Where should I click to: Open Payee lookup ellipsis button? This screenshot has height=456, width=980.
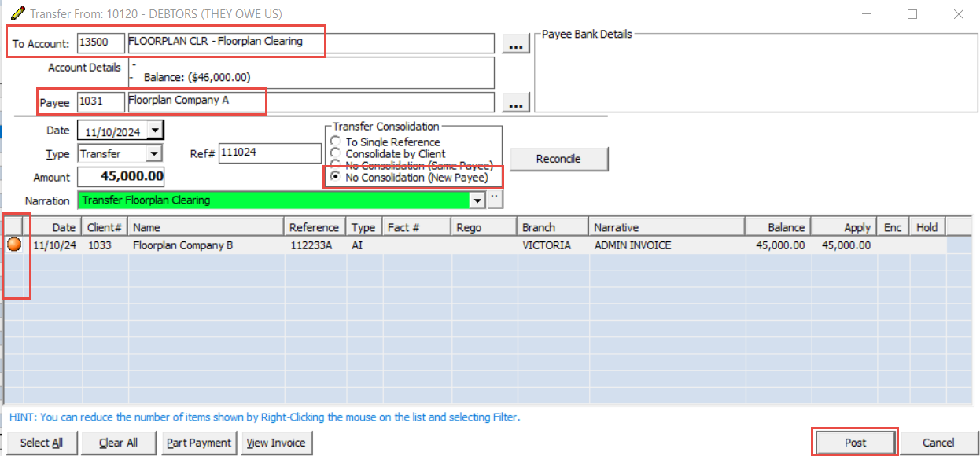click(515, 104)
